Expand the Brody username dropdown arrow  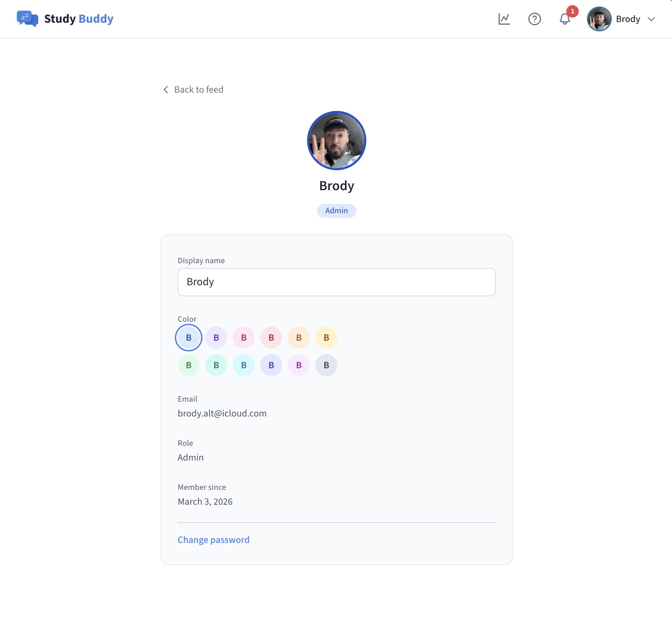tap(651, 20)
